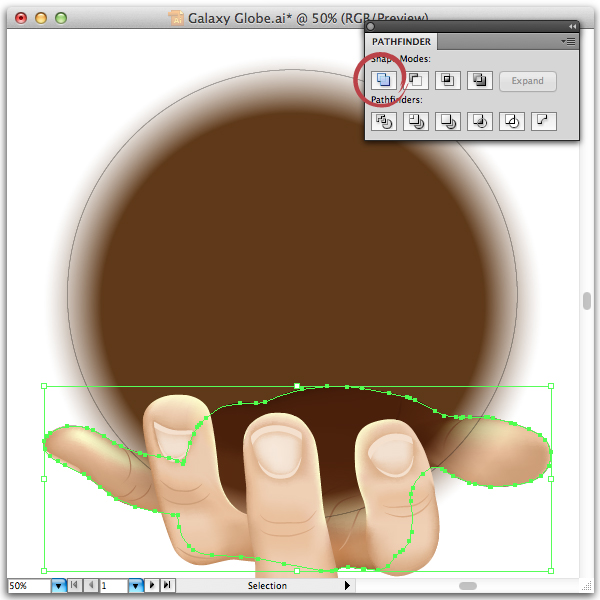
Task: Apply the Merge pathfinder
Action: pyautogui.click(x=447, y=121)
